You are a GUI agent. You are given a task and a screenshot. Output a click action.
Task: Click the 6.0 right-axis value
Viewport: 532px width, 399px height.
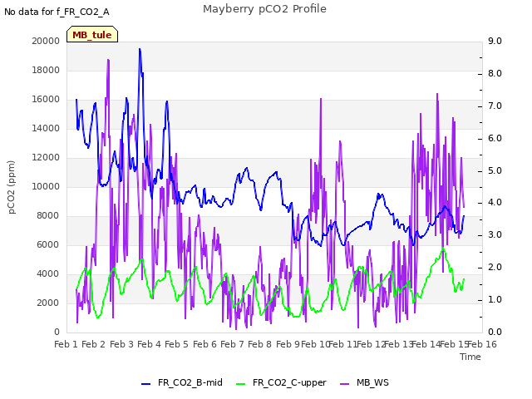495,138
